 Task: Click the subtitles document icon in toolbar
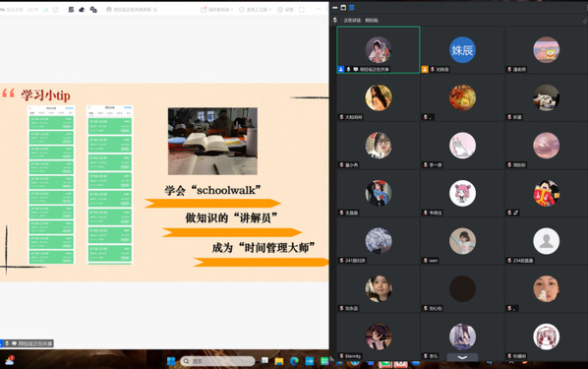[71, 10]
